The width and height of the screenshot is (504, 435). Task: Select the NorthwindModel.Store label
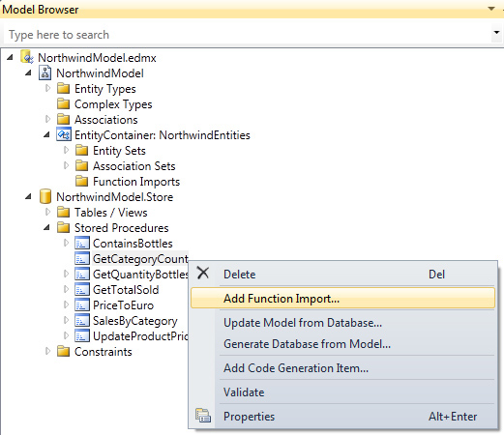tap(115, 197)
